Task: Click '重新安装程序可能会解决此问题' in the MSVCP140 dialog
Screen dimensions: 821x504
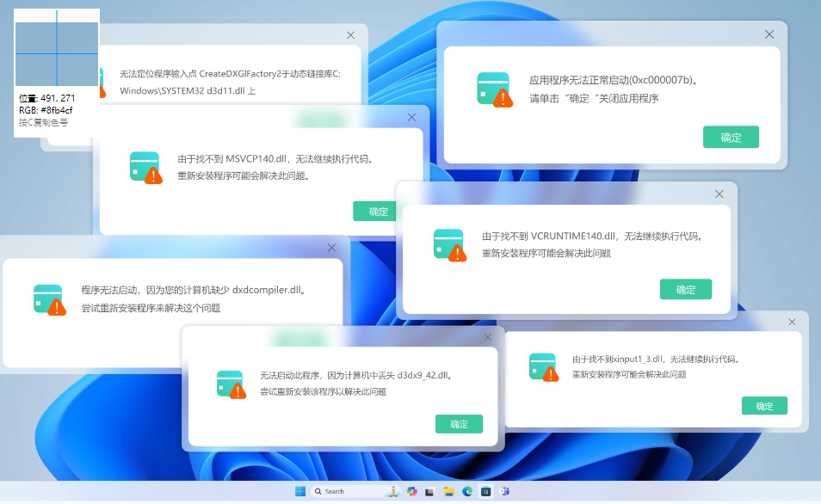Action: point(244,175)
